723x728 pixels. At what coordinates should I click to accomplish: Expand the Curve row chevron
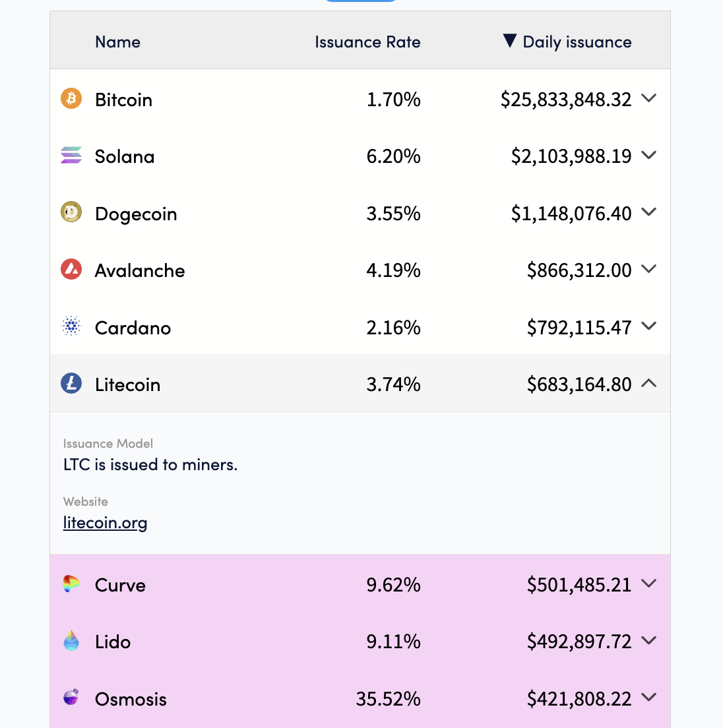pyautogui.click(x=649, y=584)
